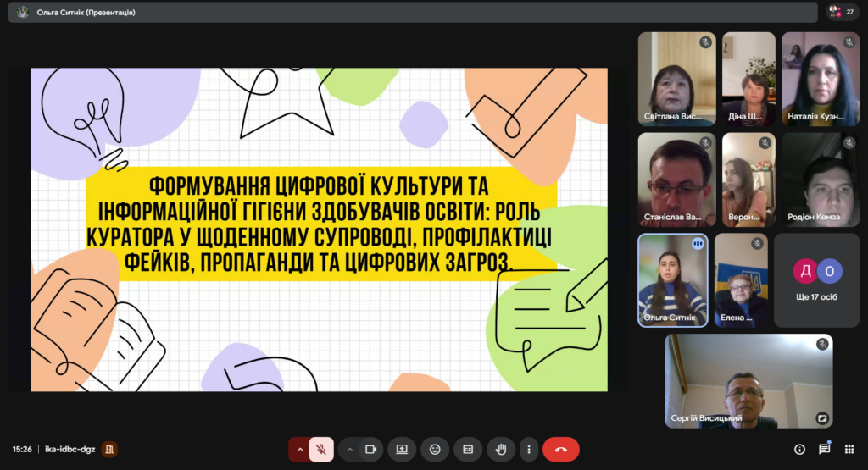Image resolution: width=868 pixels, height=470 pixels.
Task: Expand video settings chevron beside camera
Action: 348,449
